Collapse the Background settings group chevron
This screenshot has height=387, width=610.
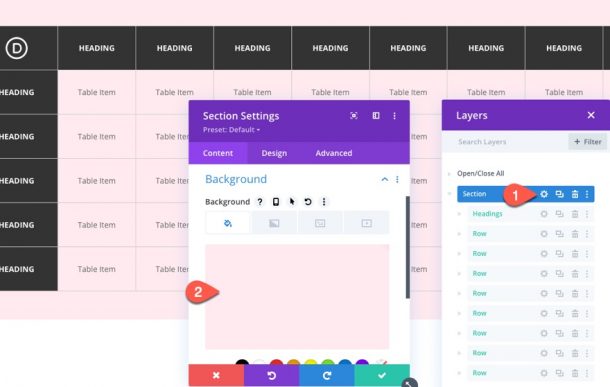(x=384, y=179)
